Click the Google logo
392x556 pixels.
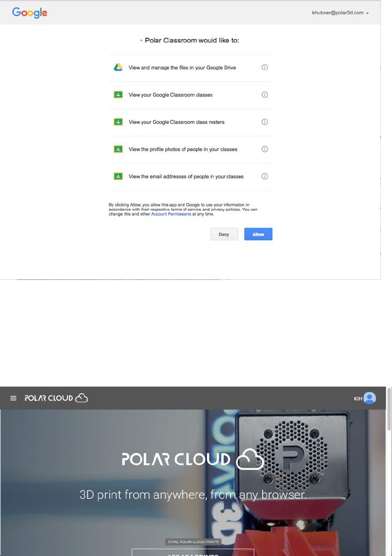[30, 13]
